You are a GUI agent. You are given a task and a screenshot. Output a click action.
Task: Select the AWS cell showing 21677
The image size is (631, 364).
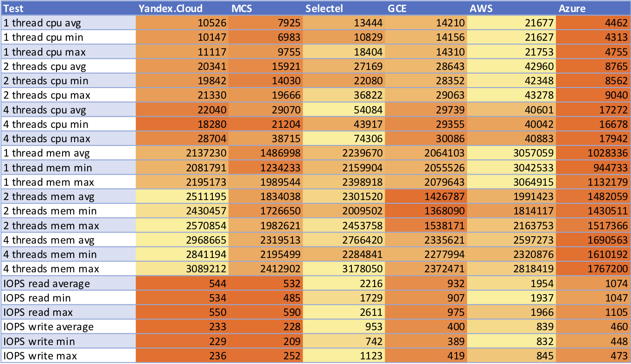coord(511,23)
